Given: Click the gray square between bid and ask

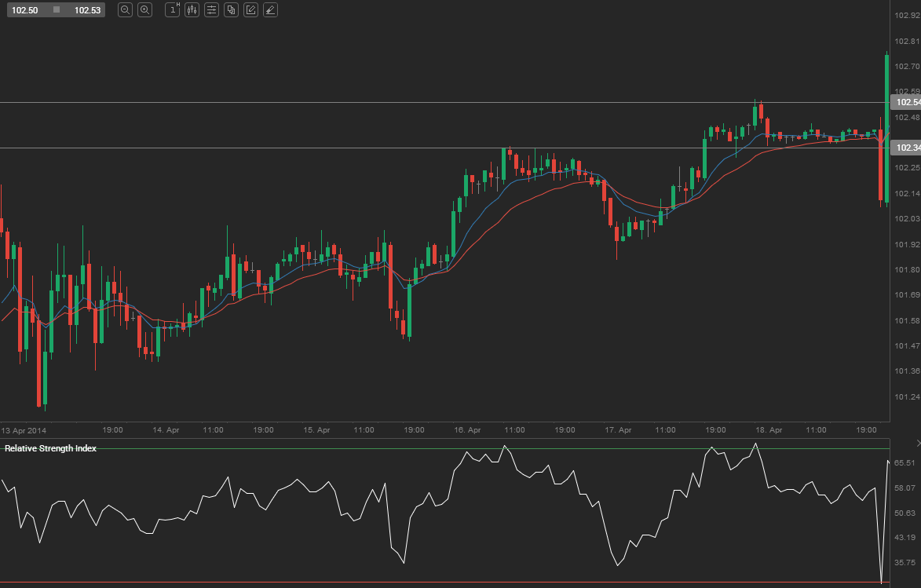Looking at the screenshot, I should pos(57,10).
